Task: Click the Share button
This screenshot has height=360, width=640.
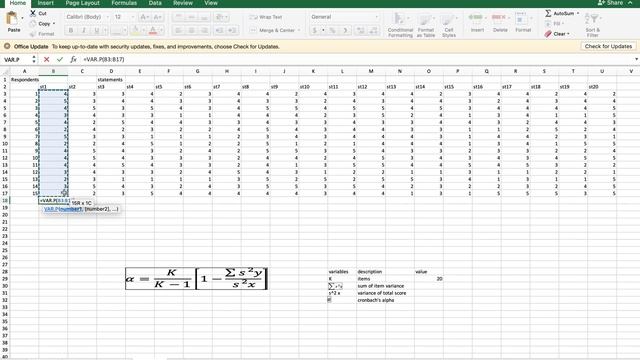Action: (610, 3)
